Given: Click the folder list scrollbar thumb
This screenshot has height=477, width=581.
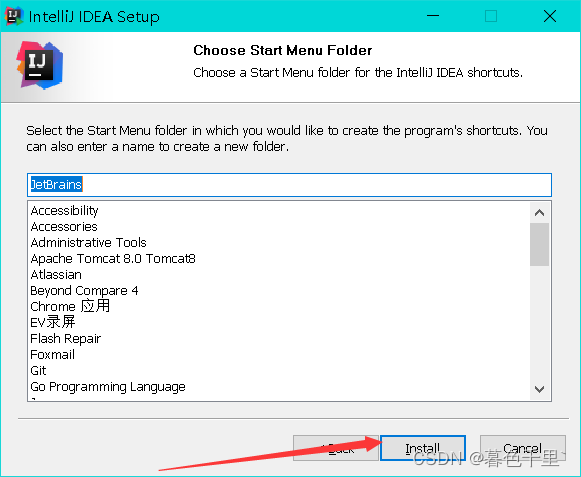Looking at the screenshot, I should (x=540, y=245).
